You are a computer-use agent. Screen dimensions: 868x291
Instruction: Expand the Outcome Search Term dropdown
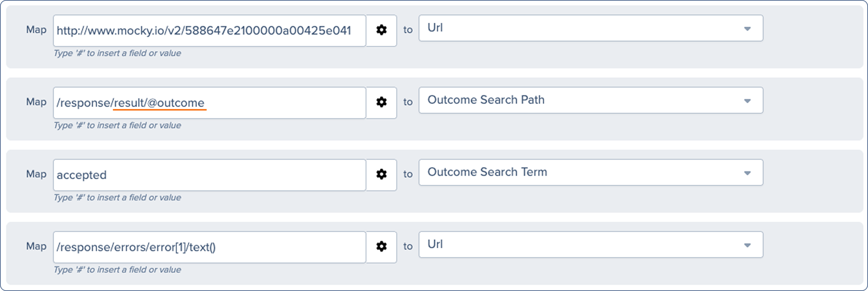click(590, 172)
